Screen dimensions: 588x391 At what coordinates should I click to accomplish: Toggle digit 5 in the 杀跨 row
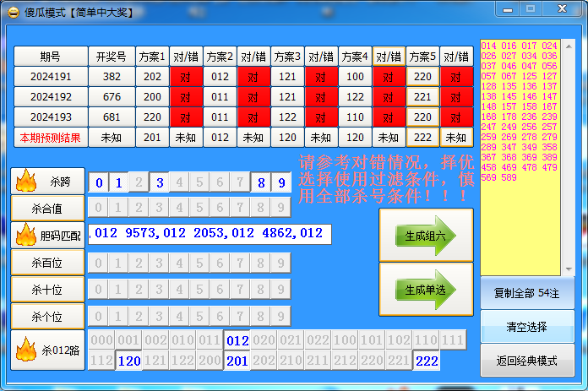(x=200, y=182)
